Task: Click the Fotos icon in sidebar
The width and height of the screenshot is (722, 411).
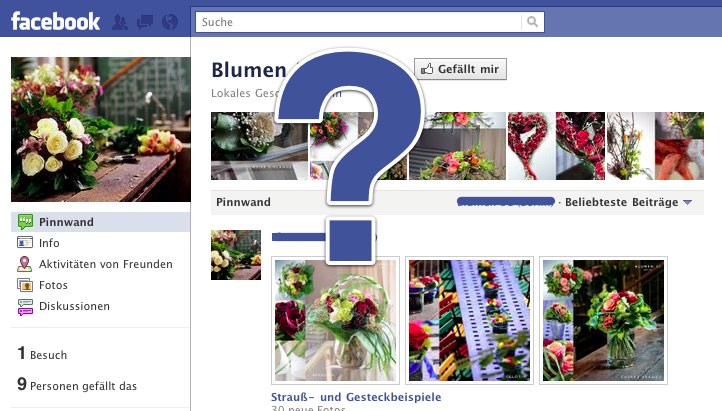Action: [25, 285]
